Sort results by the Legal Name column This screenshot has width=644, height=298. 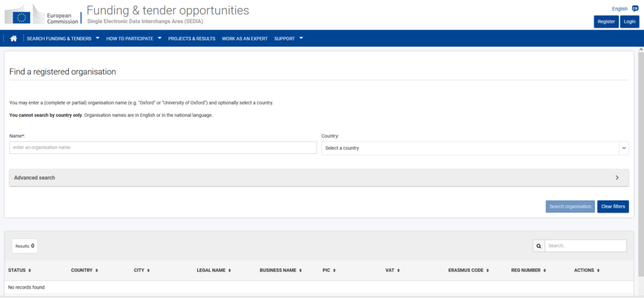(214, 270)
